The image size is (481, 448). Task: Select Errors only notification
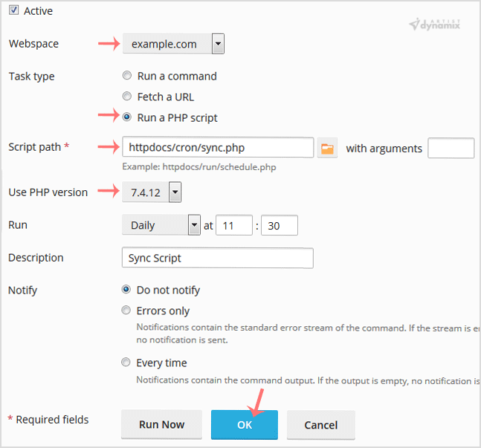tap(126, 311)
